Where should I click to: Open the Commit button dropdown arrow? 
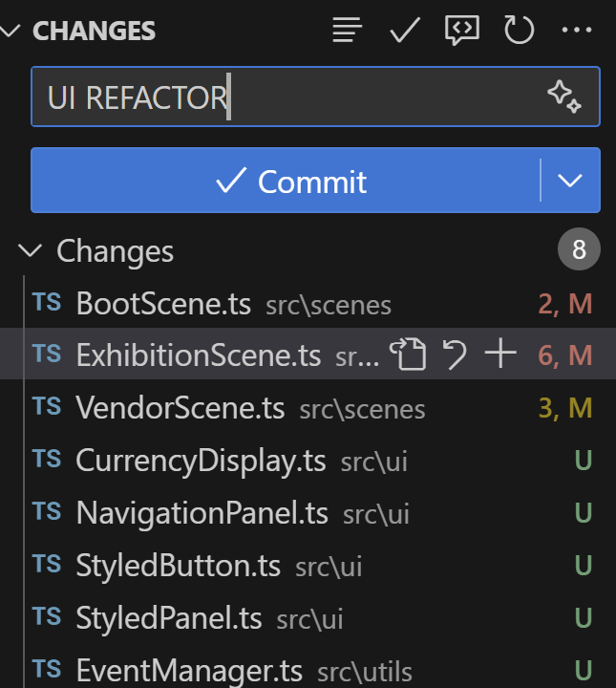pos(570,181)
